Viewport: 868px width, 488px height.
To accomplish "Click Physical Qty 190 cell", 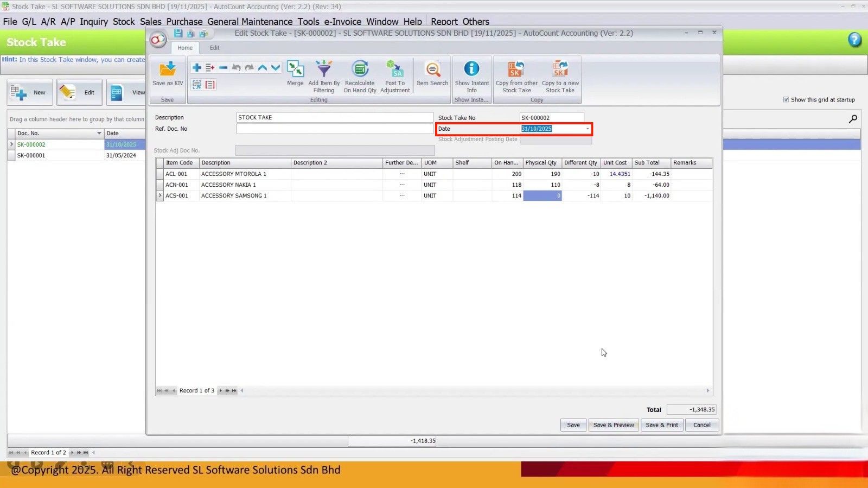I will (542, 174).
